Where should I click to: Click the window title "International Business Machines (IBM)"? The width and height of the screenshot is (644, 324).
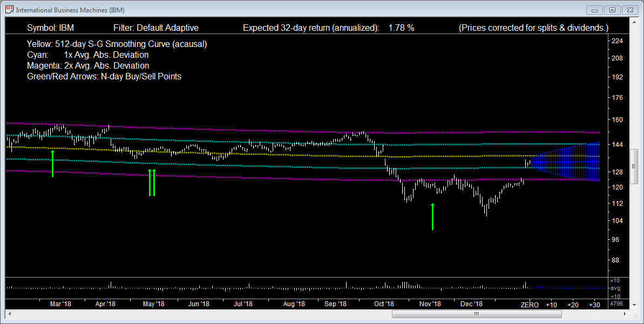tap(70, 10)
